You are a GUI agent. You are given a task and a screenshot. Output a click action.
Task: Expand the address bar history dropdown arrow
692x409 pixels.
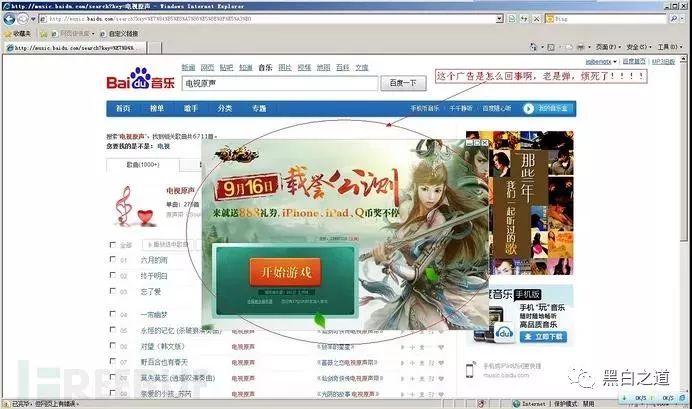(499, 19)
